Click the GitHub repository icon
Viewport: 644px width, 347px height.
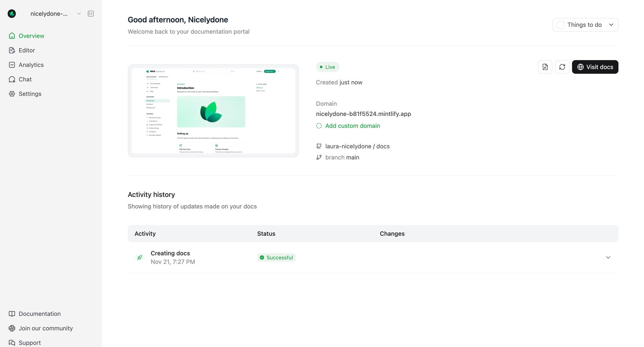319,146
